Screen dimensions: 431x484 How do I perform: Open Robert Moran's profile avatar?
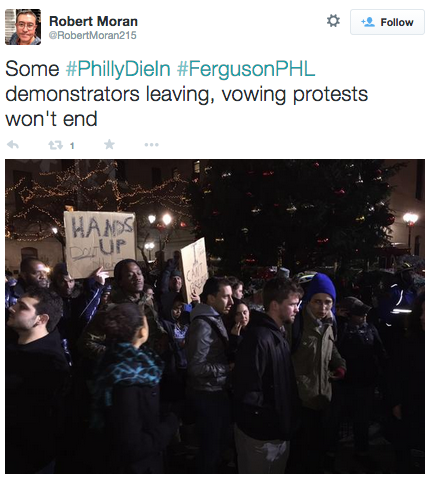[23, 27]
